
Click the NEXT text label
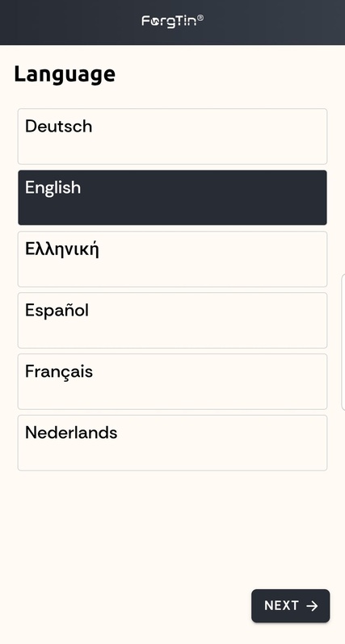(x=282, y=606)
